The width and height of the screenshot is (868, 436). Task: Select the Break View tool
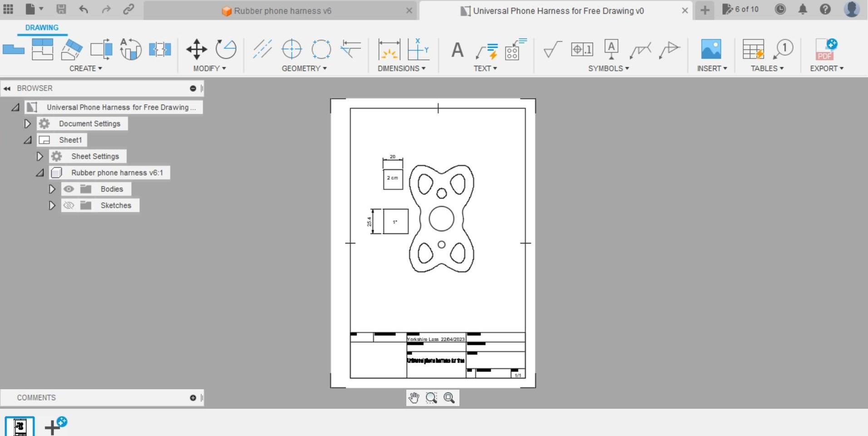pyautogui.click(x=160, y=49)
